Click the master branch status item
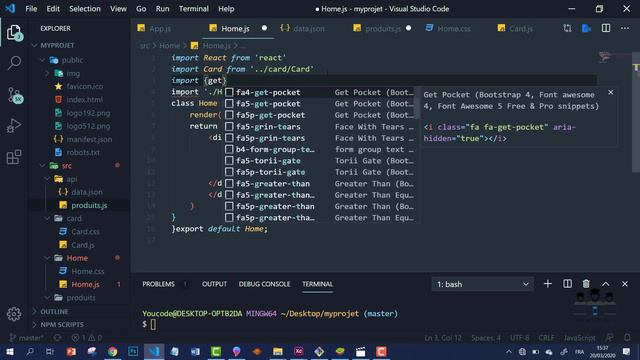This screenshot has width=640, height=360. 26,338
